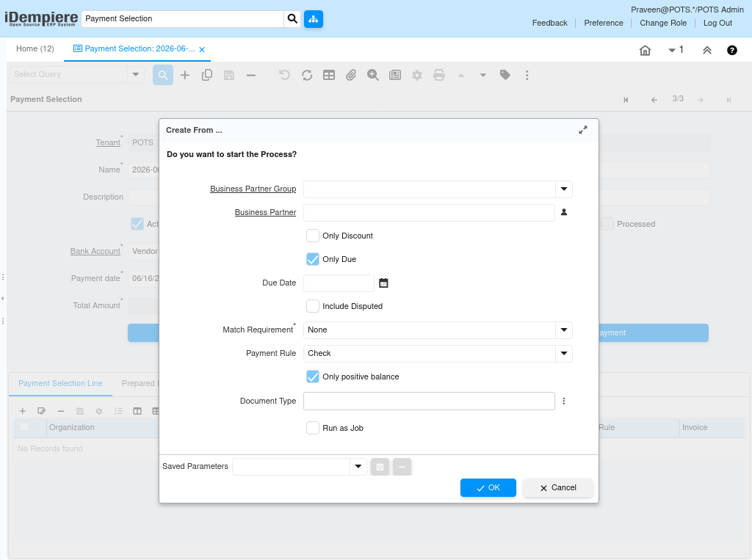Open the Preference link
The image size is (752, 560).
[604, 23]
